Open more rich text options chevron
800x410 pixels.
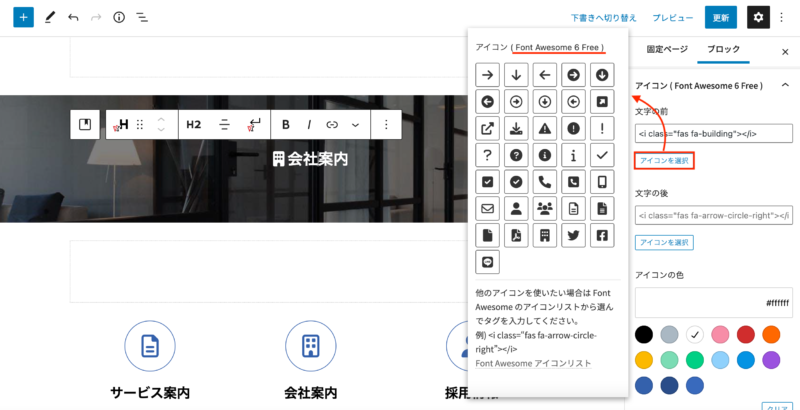tap(355, 124)
